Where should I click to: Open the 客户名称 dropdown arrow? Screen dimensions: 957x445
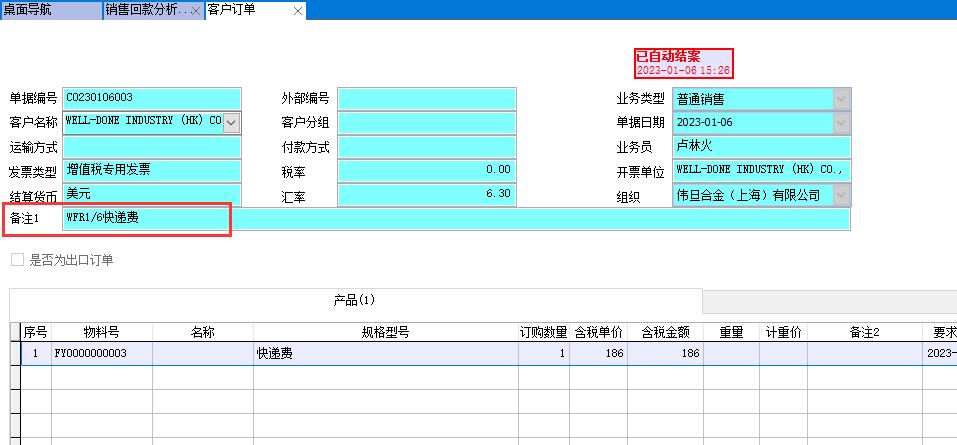tap(232, 122)
